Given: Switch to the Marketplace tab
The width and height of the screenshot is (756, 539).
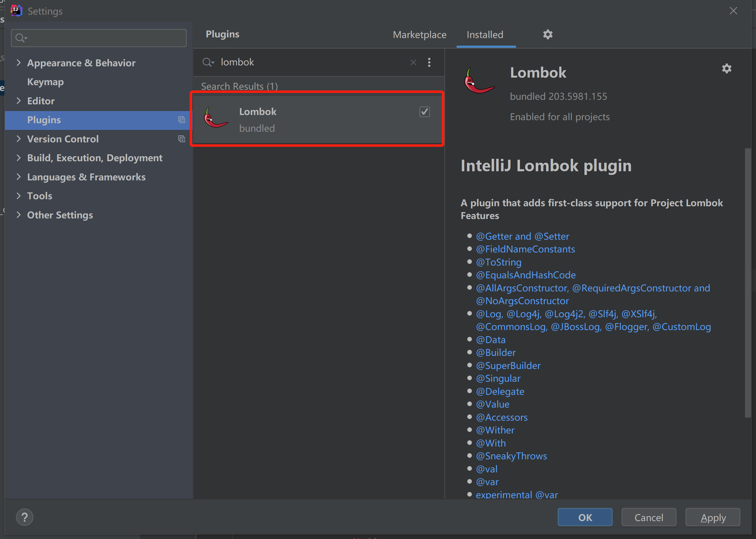Looking at the screenshot, I should (x=420, y=35).
